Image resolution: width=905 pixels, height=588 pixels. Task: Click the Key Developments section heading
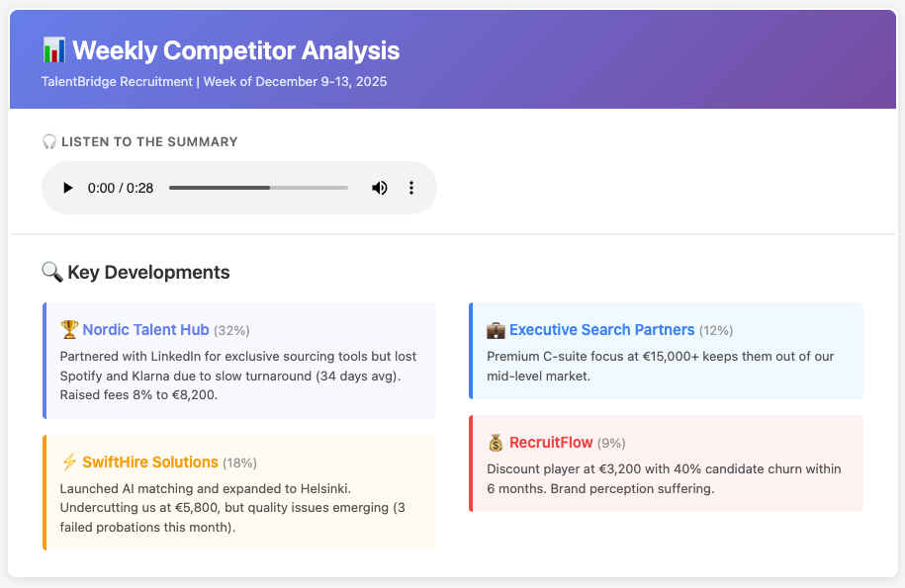pos(146,272)
